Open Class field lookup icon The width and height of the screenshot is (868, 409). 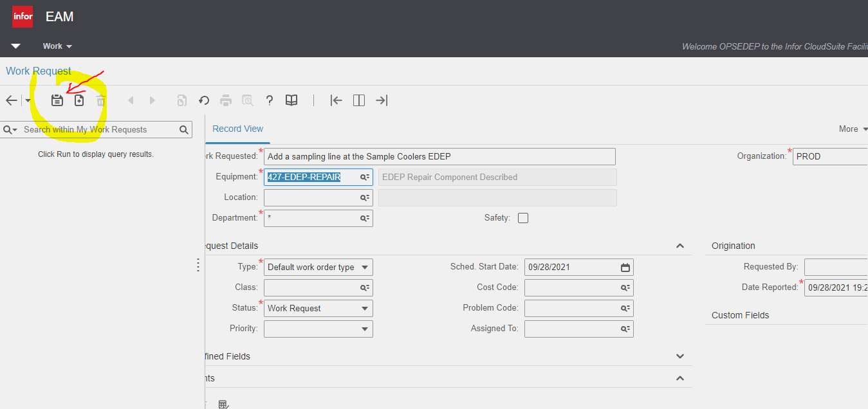click(365, 287)
